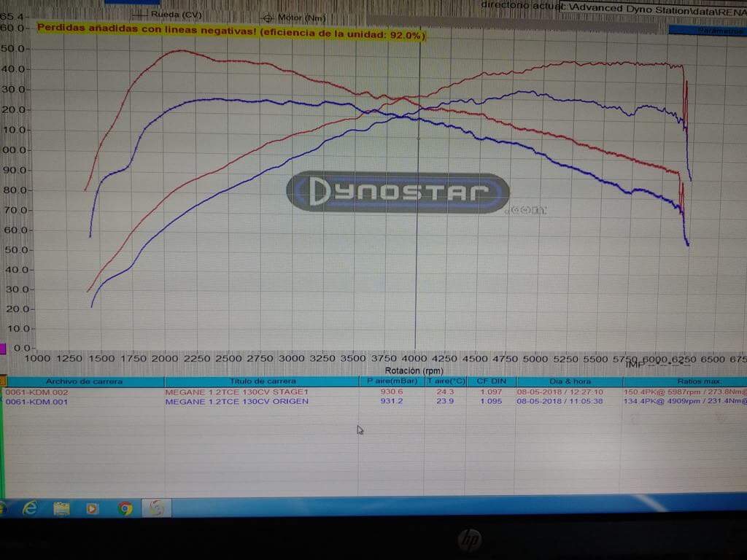Open Google Chrome from the taskbar
The height and width of the screenshot is (560, 747).
tap(125, 508)
